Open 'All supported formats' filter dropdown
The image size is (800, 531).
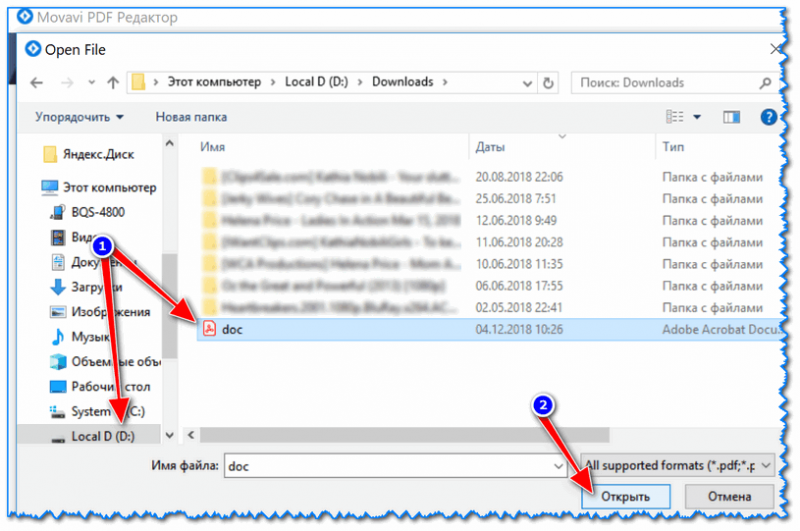pyautogui.click(x=678, y=465)
